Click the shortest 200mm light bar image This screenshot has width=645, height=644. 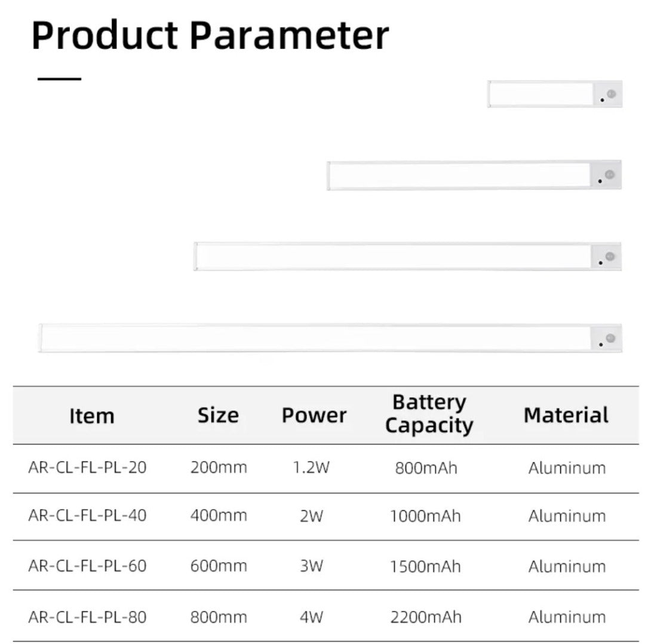(554, 94)
